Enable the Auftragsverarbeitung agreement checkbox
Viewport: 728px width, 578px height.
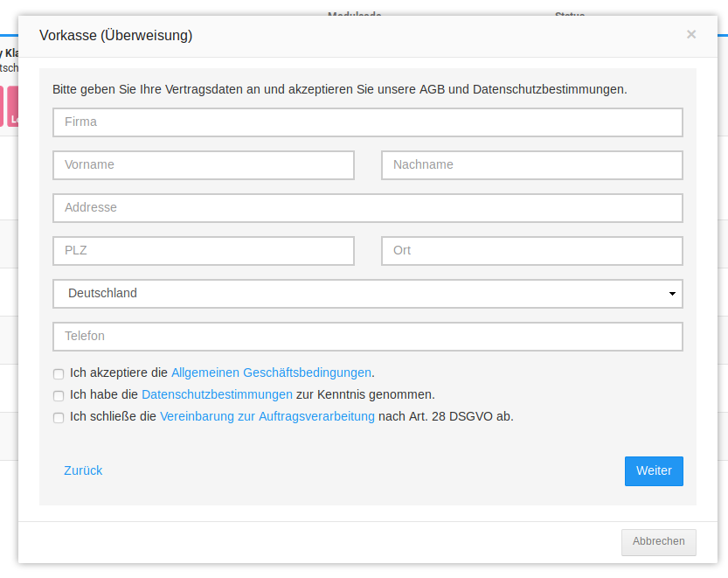(59, 418)
